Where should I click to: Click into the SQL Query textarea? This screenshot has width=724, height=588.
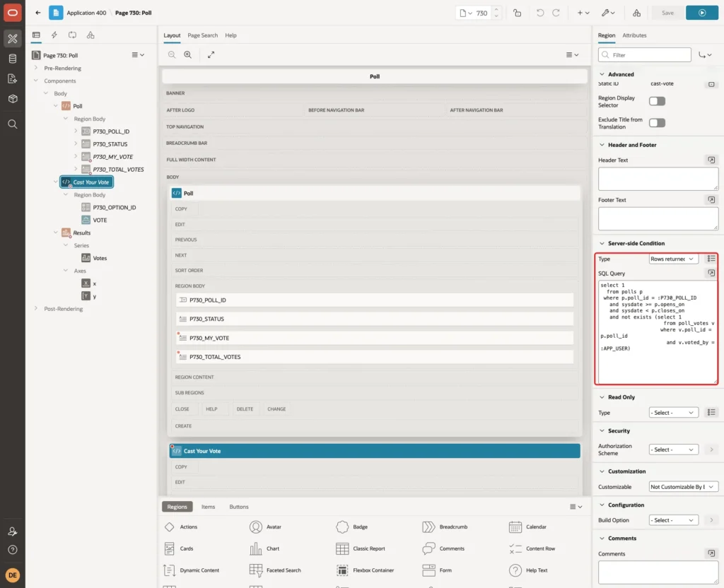tap(658, 332)
